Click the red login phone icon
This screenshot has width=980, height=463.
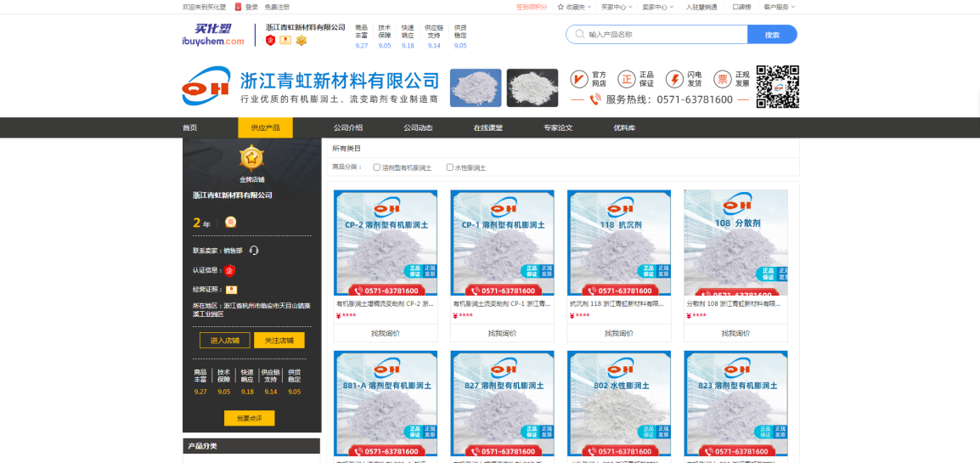click(x=238, y=7)
